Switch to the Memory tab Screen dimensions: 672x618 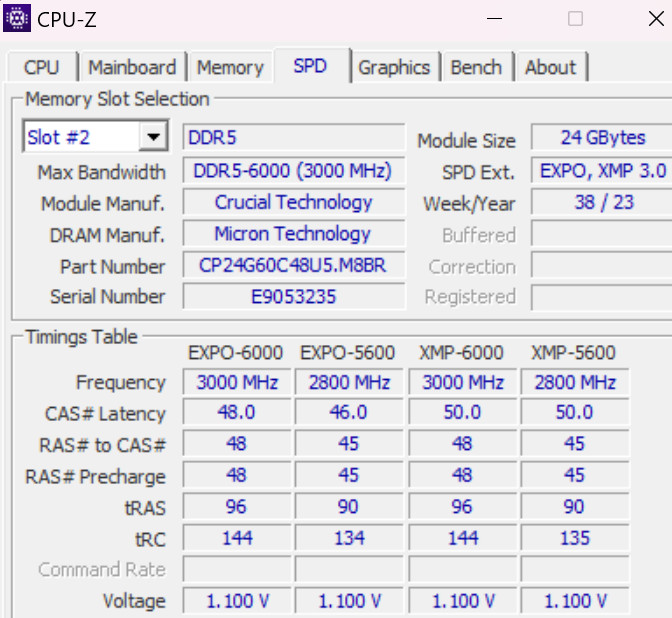230,67
